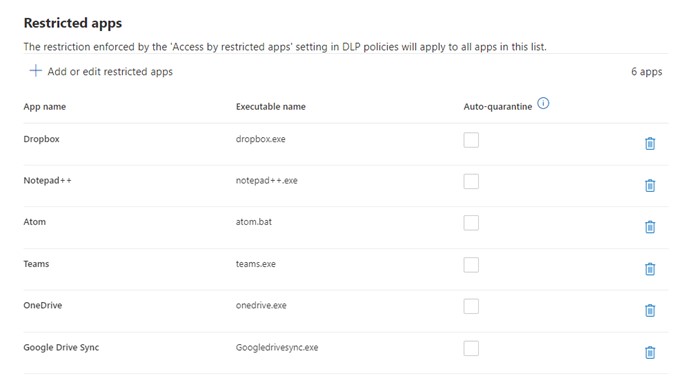This screenshot has width=690, height=387.
Task: Select the Executable name column header
Action: (x=271, y=107)
